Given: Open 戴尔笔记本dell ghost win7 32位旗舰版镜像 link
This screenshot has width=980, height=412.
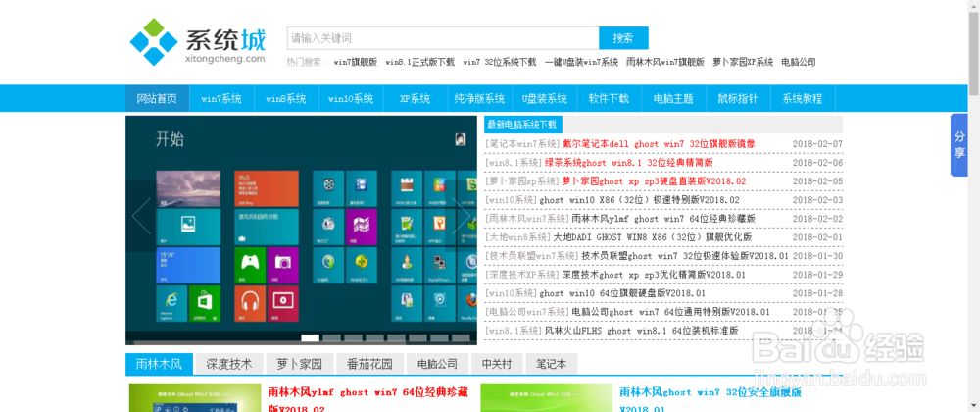Looking at the screenshot, I should pyautogui.click(x=659, y=144).
